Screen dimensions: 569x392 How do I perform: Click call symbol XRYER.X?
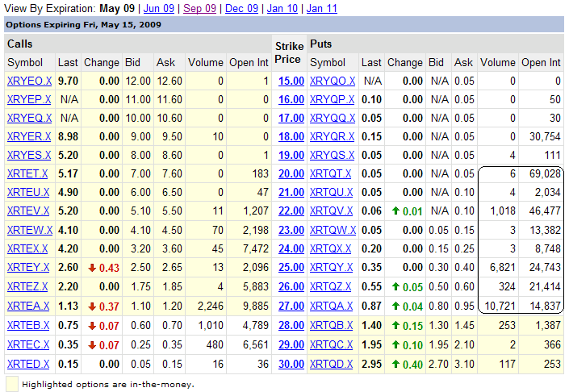29,136
